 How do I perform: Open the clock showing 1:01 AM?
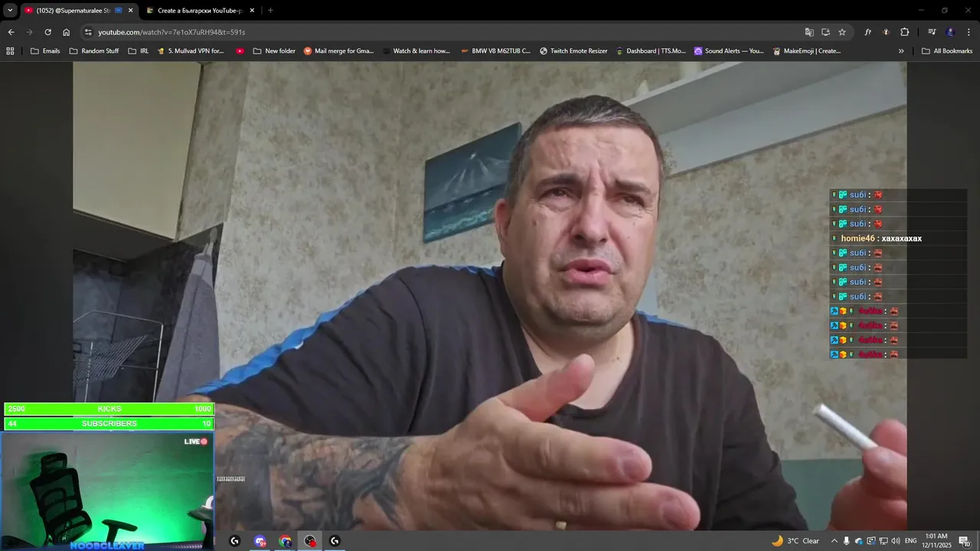(936, 541)
